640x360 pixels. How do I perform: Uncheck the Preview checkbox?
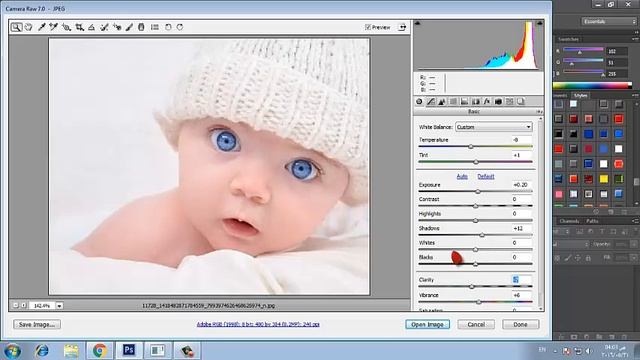[368, 27]
